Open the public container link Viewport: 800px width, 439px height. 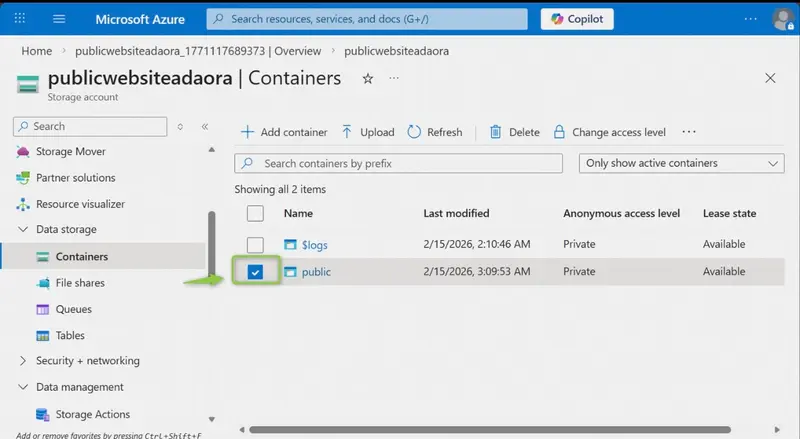pos(316,272)
